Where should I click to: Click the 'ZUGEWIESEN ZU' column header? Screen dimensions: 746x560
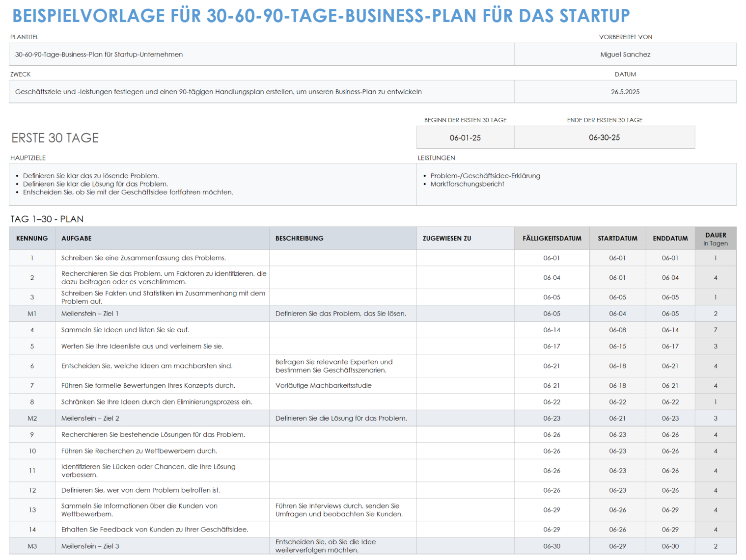tap(465, 238)
